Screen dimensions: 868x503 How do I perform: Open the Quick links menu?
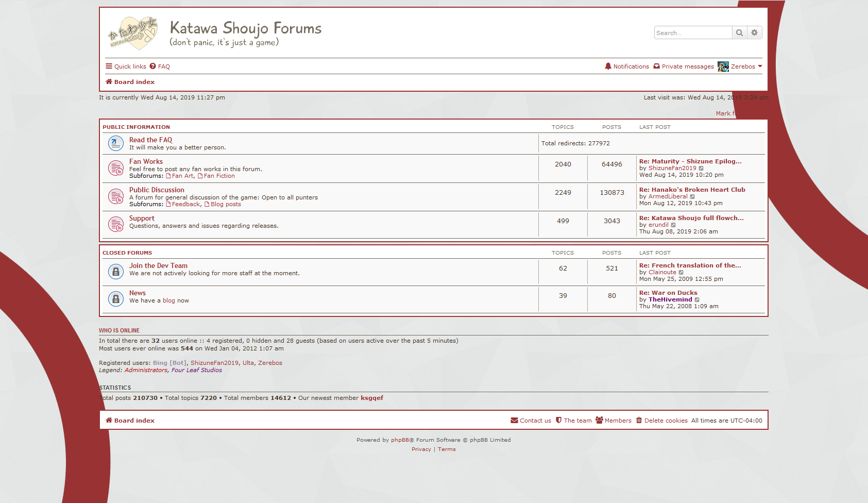tap(125, 66)
